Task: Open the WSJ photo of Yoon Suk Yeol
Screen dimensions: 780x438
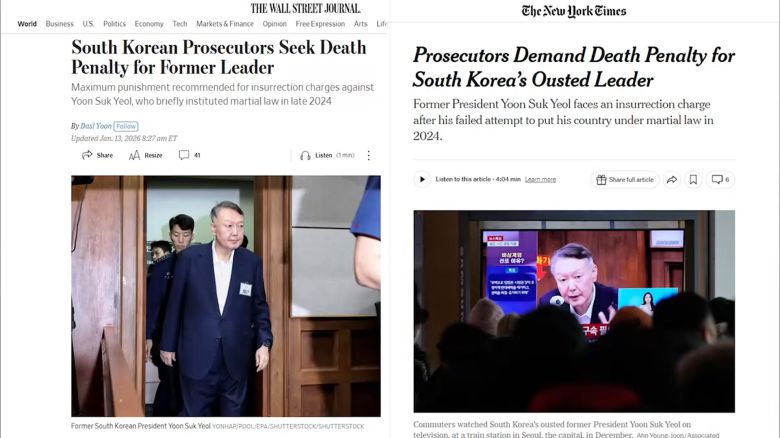Action: coord(226,296)
